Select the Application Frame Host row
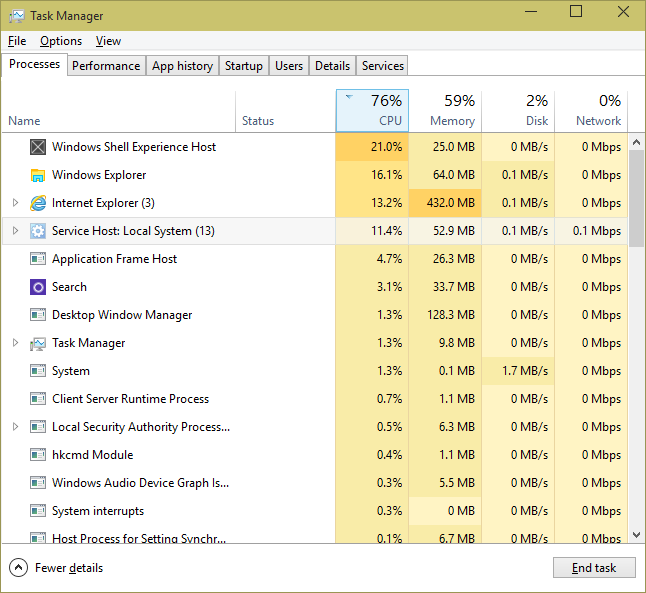Viewport: 646px width, 593px height. pyautogui.click(x=315, y=259)
